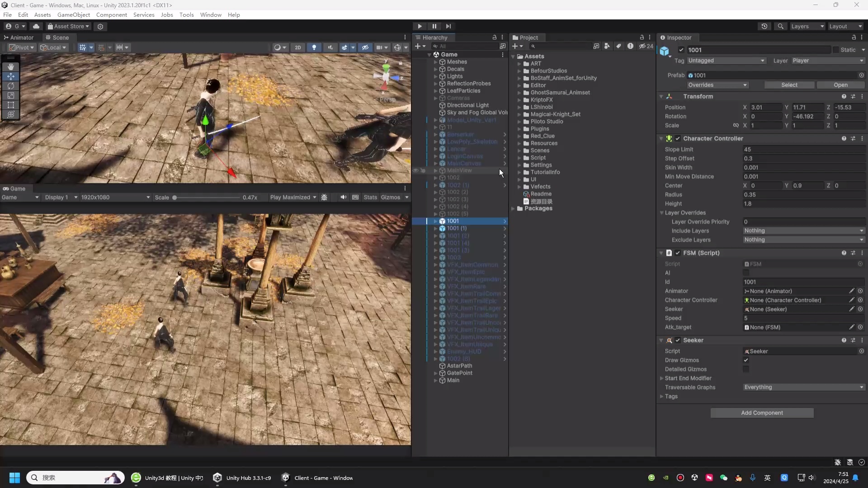Open the Layout dropdown

click(x=845, y=26)
